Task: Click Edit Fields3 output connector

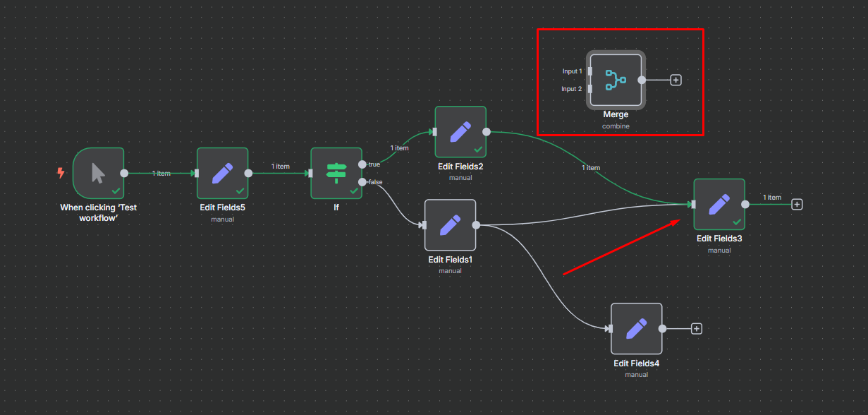Action: (x=745, y=204)
